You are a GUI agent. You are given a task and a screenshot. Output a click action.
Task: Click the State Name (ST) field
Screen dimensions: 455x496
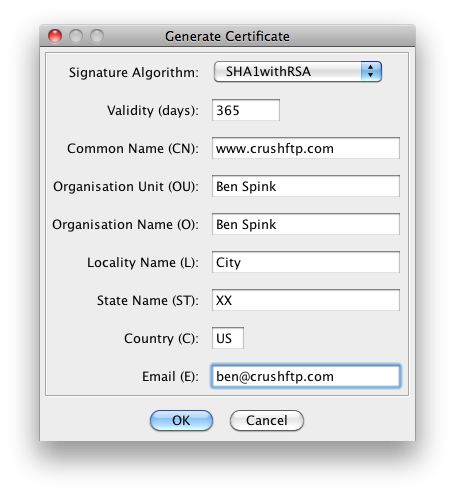pyautogui.click(x=306, y=300)
